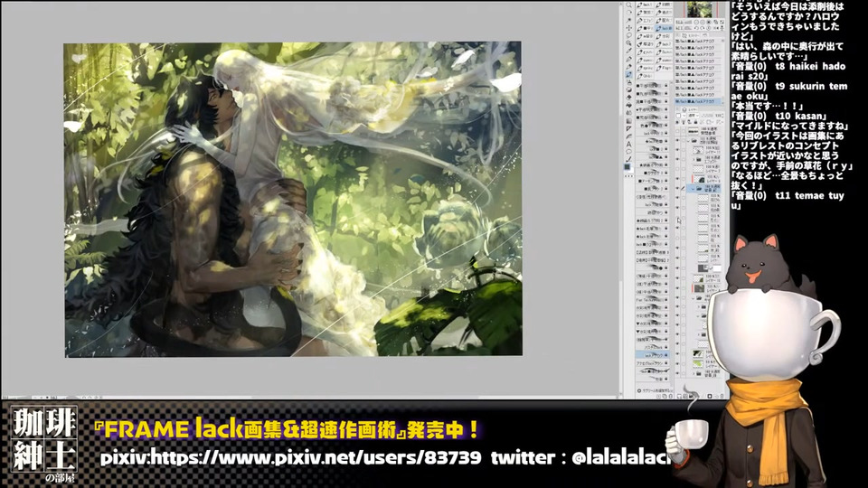Image resolution: width=868 pixels, height=488 pixels.
Task: Click Clip to layer below icon
Action: click(x=677, y=122)
